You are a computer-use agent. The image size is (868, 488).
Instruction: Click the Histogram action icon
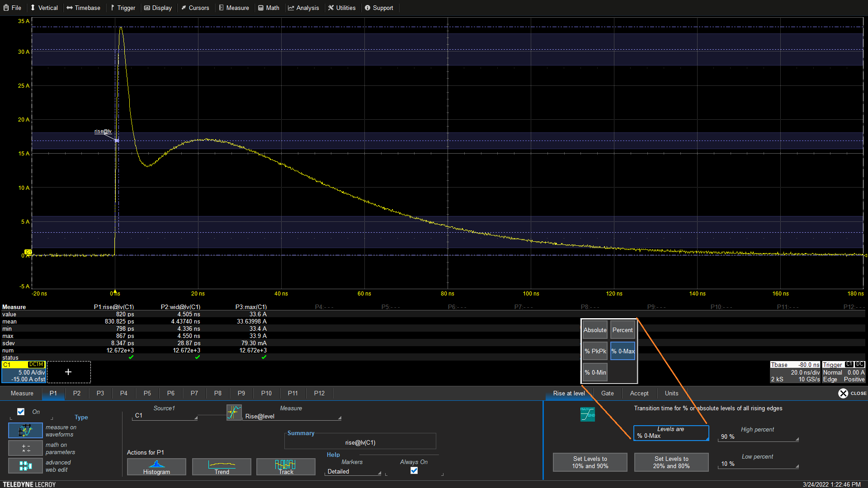tap(156, 466)
